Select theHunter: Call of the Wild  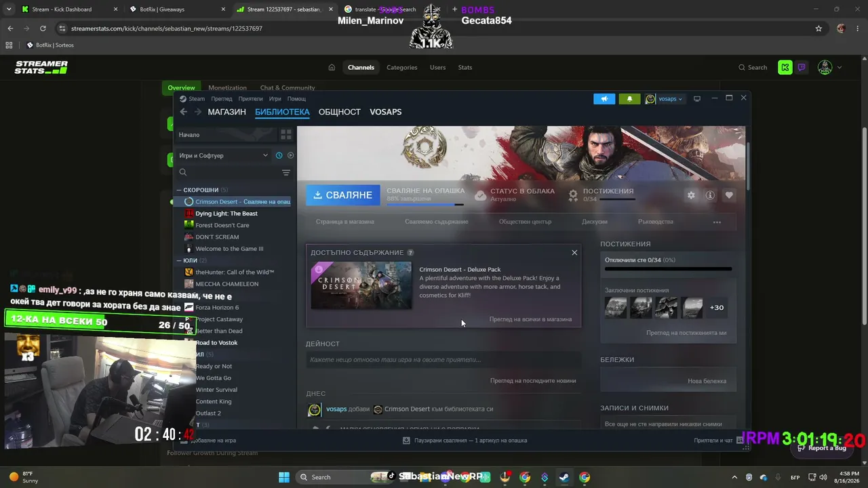coord(235,272)
